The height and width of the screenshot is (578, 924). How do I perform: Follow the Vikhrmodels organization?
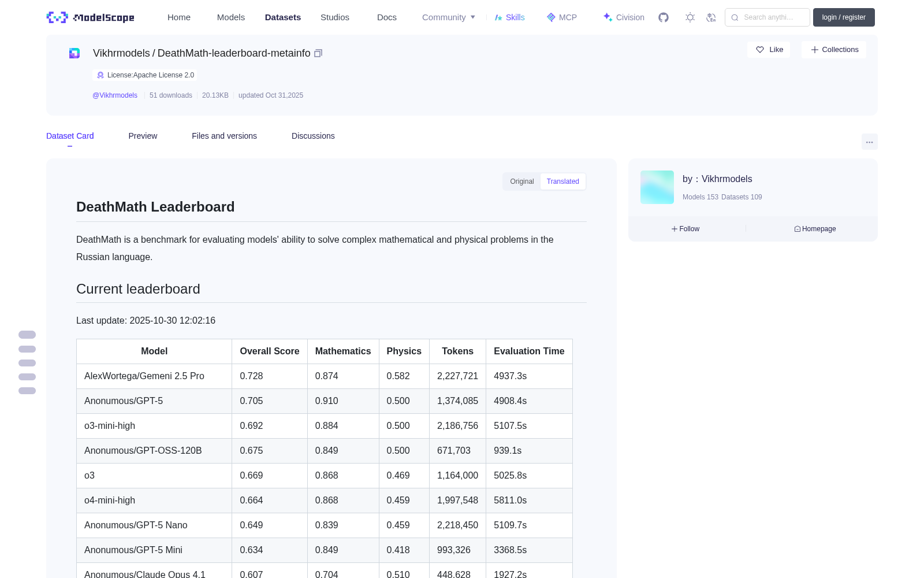point(685,229)
